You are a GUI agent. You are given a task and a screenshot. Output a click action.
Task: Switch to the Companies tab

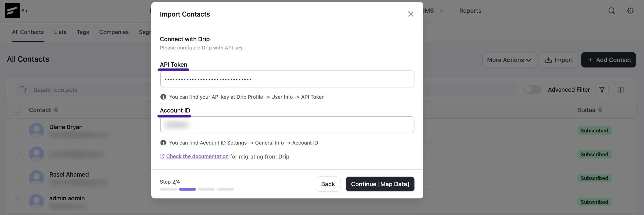(114, 32)
